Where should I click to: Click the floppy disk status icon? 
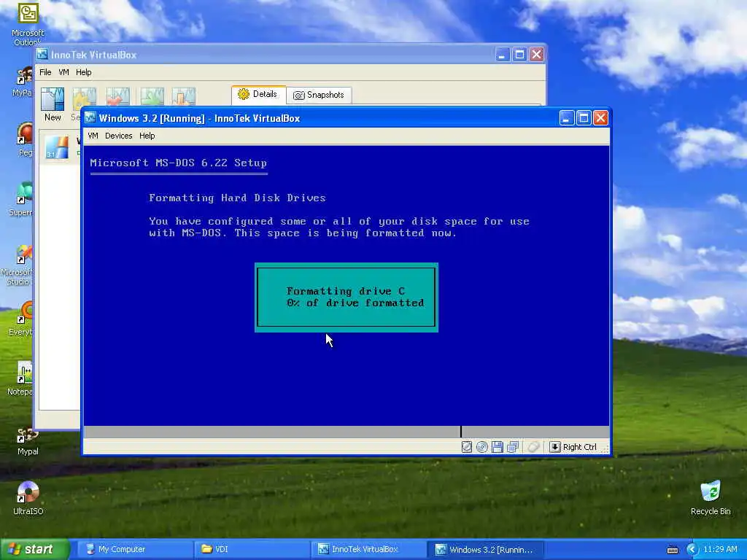tap(498, 447)
